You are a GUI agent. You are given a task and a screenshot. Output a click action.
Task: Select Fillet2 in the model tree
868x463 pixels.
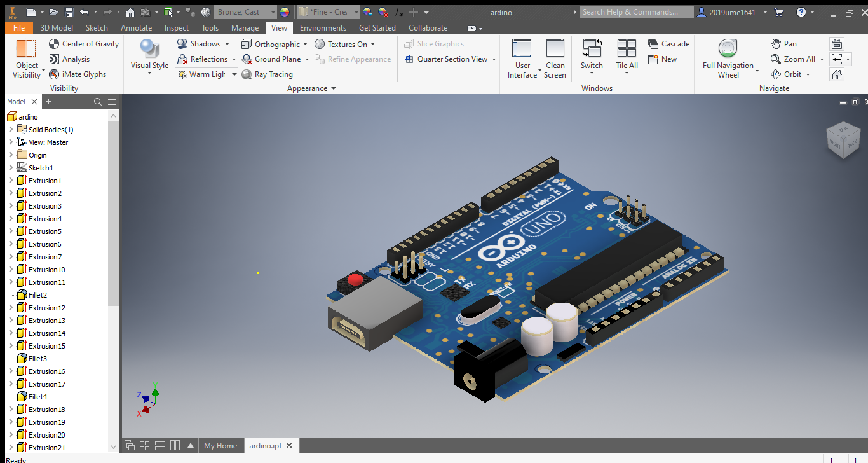tap(37, 295)
